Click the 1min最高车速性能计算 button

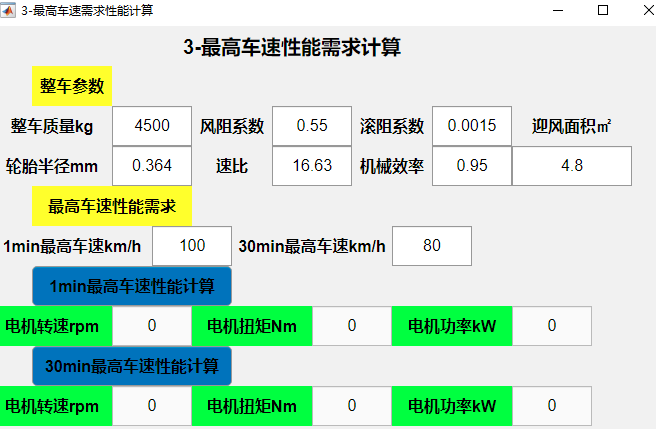click(131, 287)
